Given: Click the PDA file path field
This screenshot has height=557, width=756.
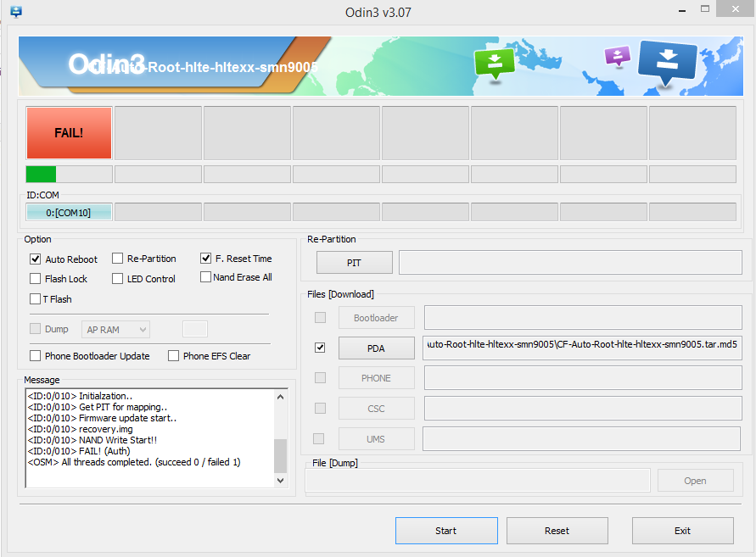Looking at the screenshot, I should pyautogui.click(x=582, y=348).
